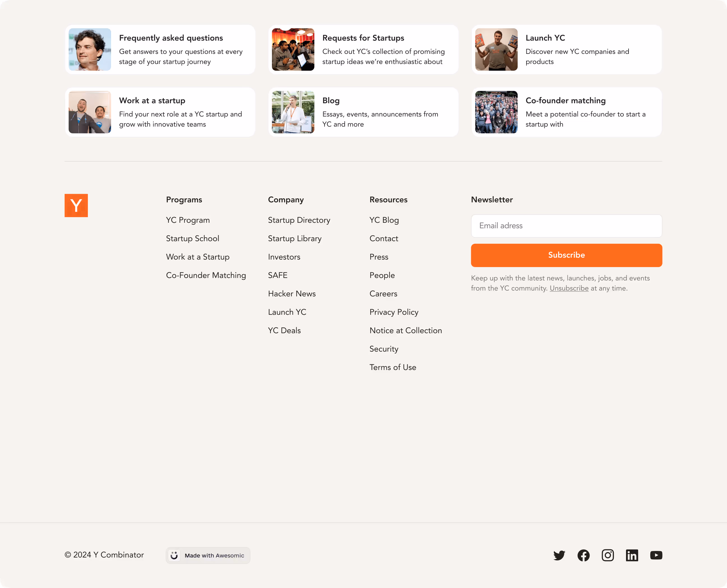727x588 pixels.
Task: Open the Launch YC card heading
Action: [545, 38]
